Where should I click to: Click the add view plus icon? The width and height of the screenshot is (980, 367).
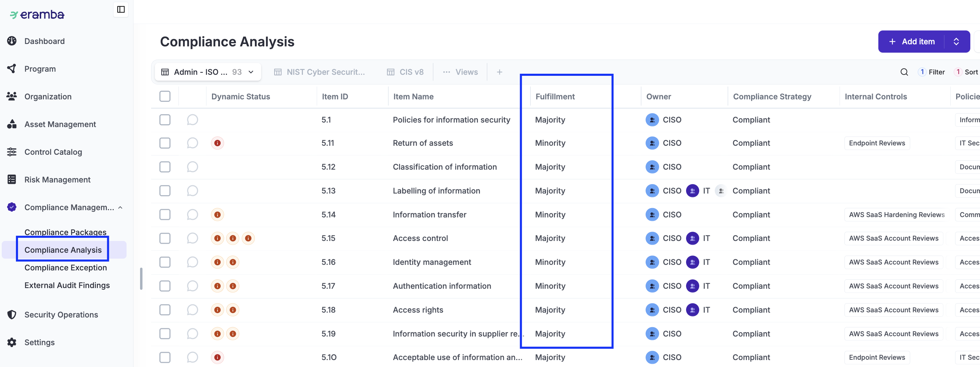499,72
